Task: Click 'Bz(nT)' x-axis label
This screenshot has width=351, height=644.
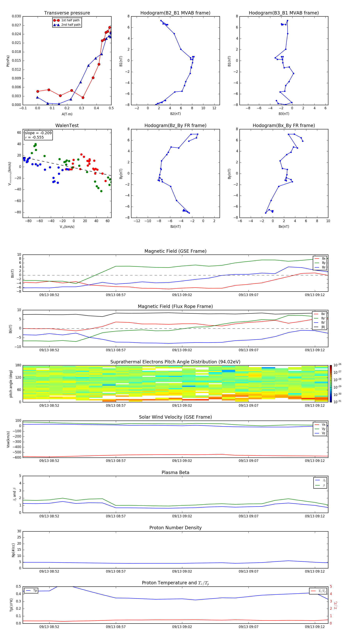Action: click(175, 227)
